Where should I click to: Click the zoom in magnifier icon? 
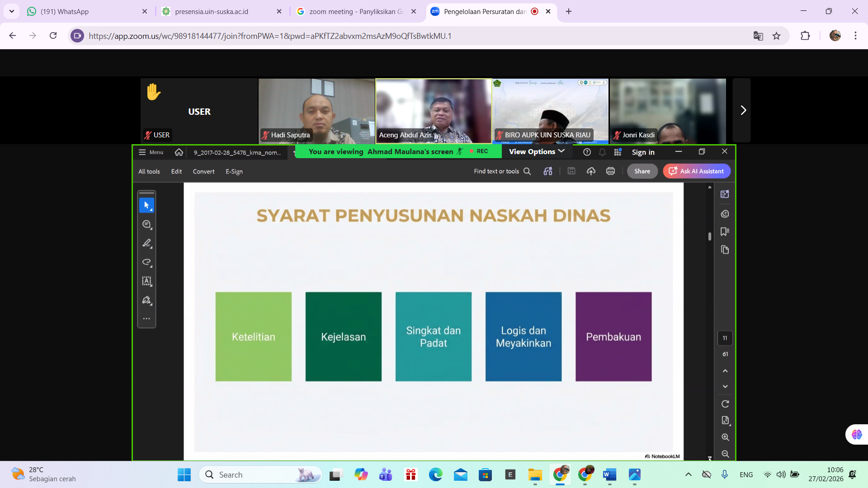725,437
